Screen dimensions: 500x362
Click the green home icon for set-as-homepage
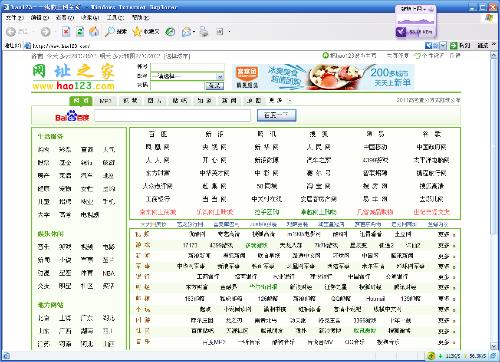325,55
